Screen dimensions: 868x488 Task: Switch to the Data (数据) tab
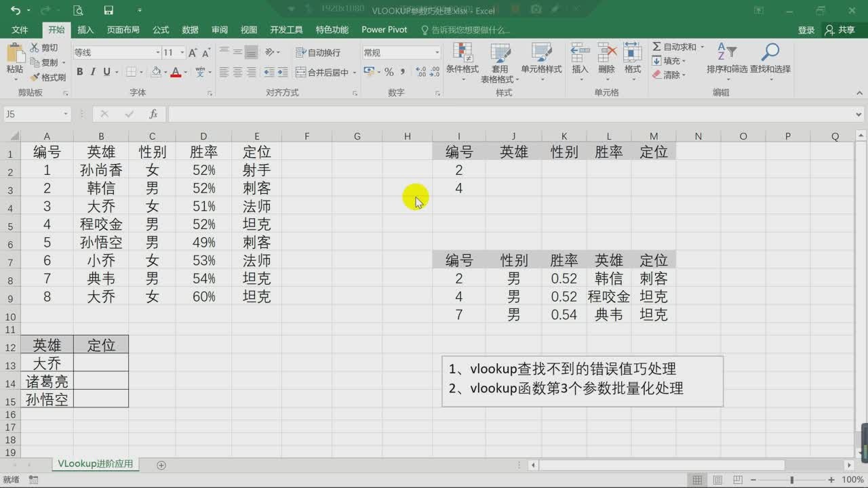point(190,30)
